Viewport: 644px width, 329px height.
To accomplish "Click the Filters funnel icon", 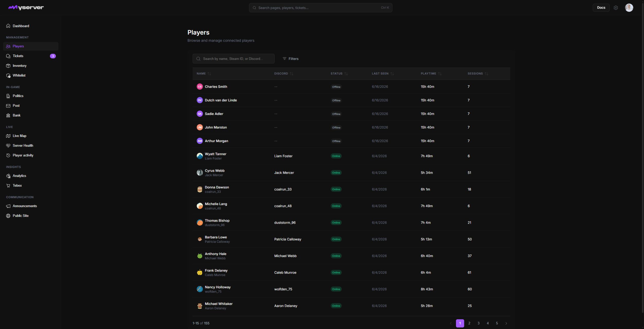I will [x=284, y=59].
